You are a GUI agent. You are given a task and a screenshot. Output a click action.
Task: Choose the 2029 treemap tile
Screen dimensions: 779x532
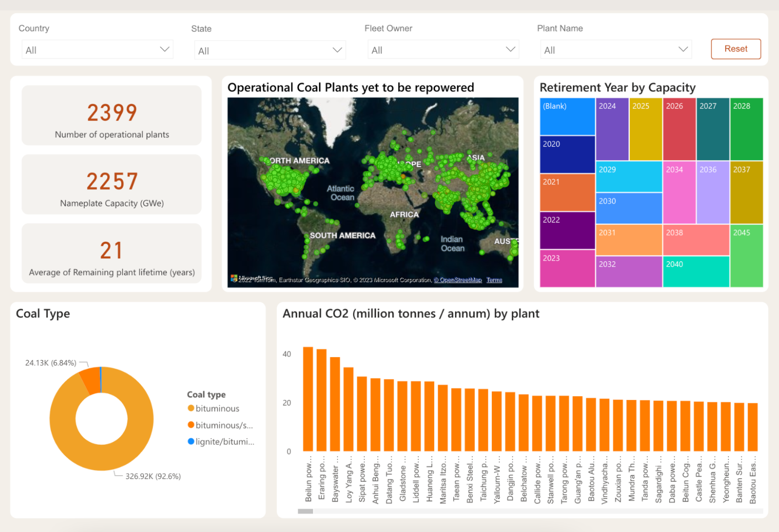click(x=629, y=176)
